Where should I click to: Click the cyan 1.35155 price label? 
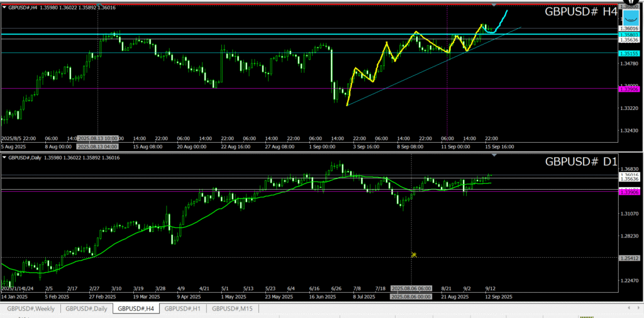(x=629, y=53)
